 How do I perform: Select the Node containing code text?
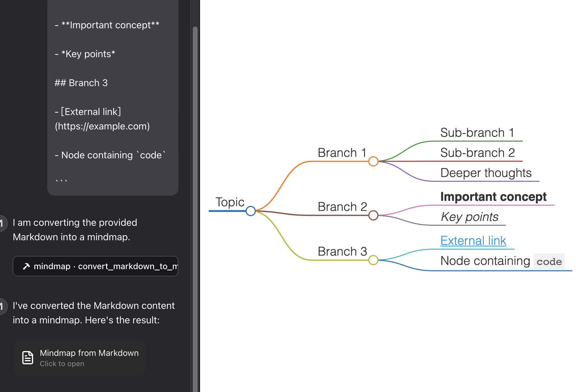(485, 261)
